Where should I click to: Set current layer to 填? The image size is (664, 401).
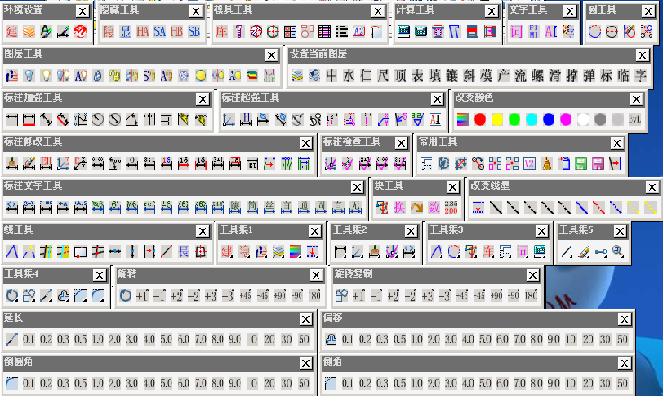[x=435, y=76]
